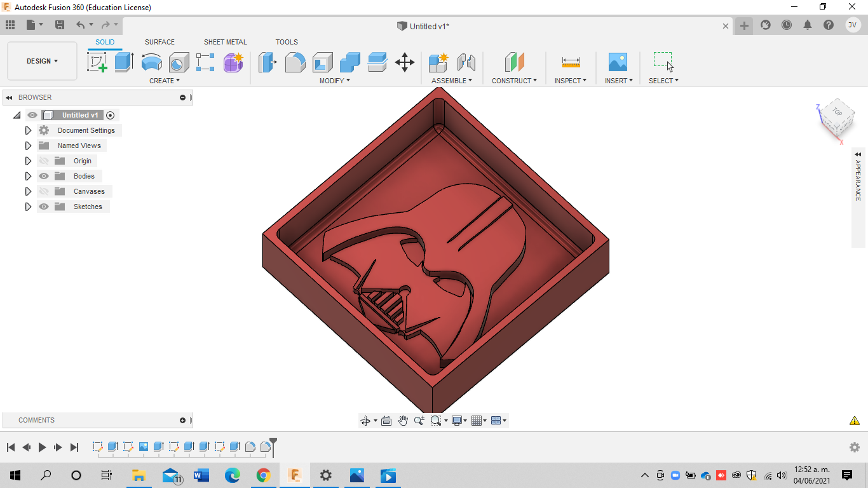Click the activate radio button for Untitled v1
868x488 pixels.
tap(111, 115)
